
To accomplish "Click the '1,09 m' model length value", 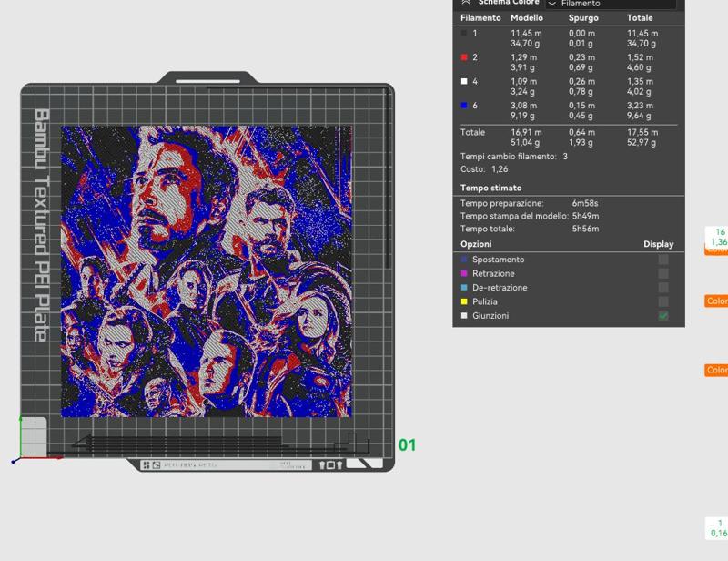I will (524, 81).
